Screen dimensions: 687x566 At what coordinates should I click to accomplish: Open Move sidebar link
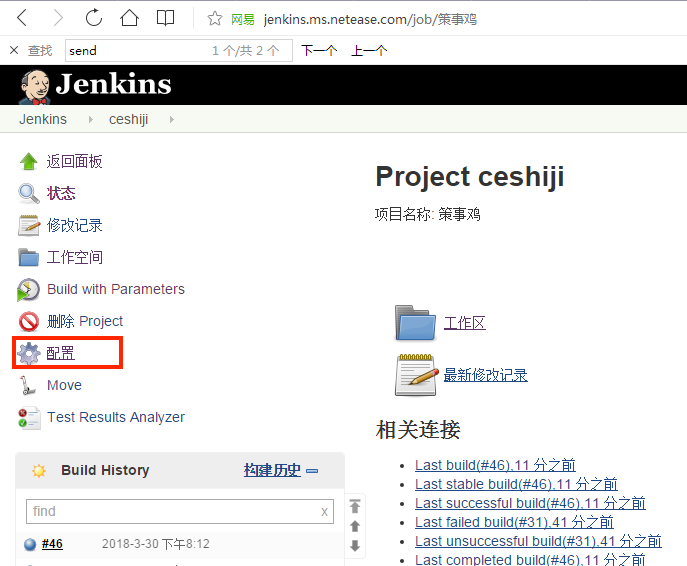click(x=64, y=385)
